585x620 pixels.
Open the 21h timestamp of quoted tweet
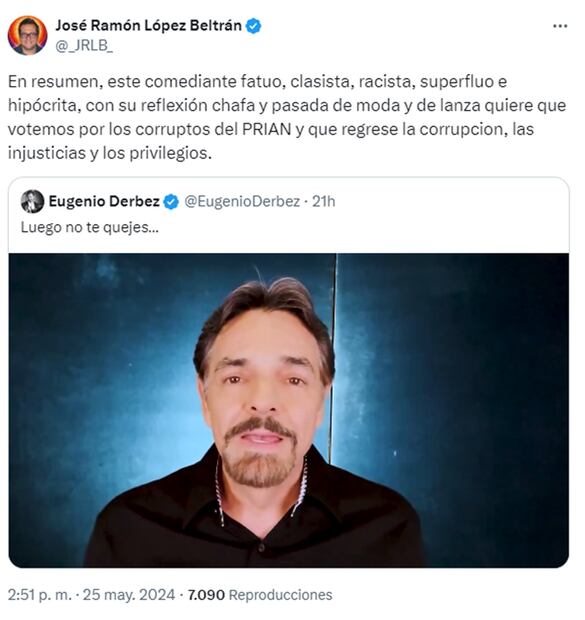324,202
